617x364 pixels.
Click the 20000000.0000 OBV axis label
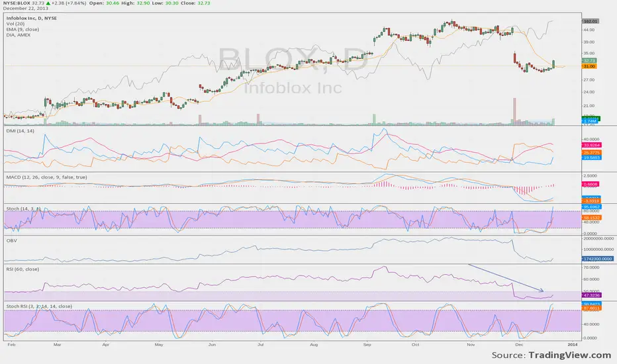[x=598, y=238]
